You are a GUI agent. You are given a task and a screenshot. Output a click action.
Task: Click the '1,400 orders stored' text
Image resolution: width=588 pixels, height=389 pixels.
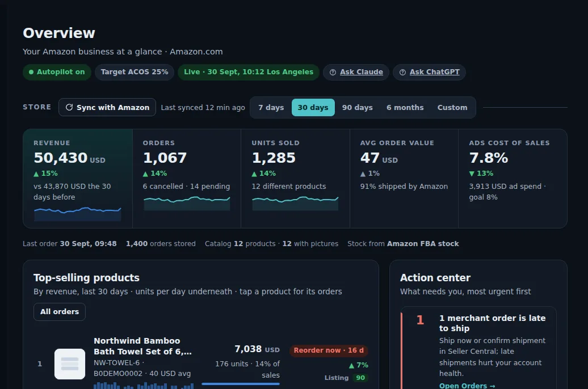pyautogui.click(x=161, y=244)
